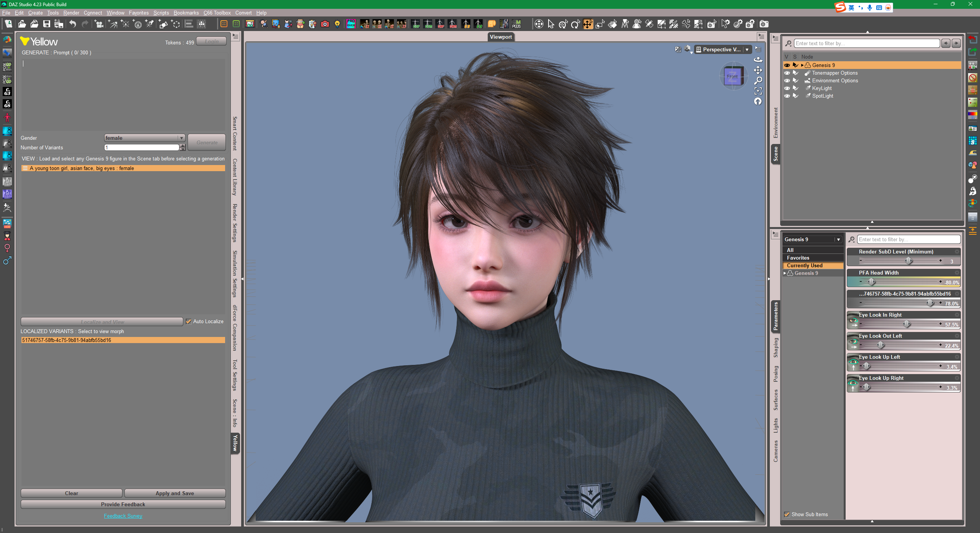This screenshot has height=533, width=980.
Task: Click the light bulb toolbar icon
Action: point(337,24)
